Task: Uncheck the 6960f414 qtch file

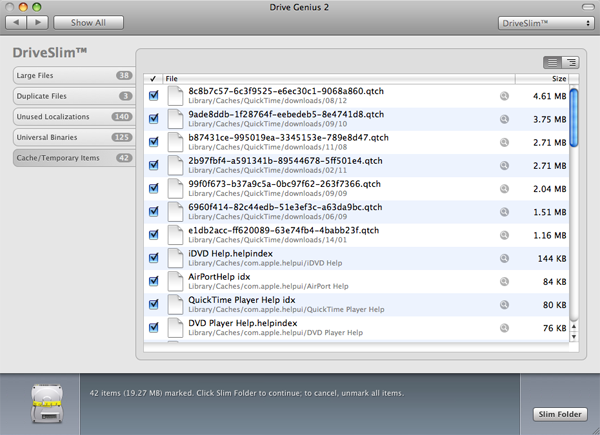Action: [x=153, y=211]
